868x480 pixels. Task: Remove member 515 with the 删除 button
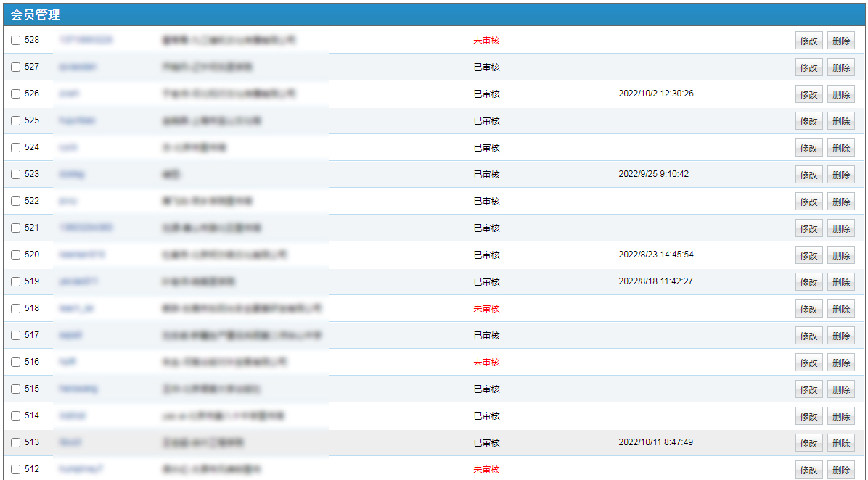(840, 389)
